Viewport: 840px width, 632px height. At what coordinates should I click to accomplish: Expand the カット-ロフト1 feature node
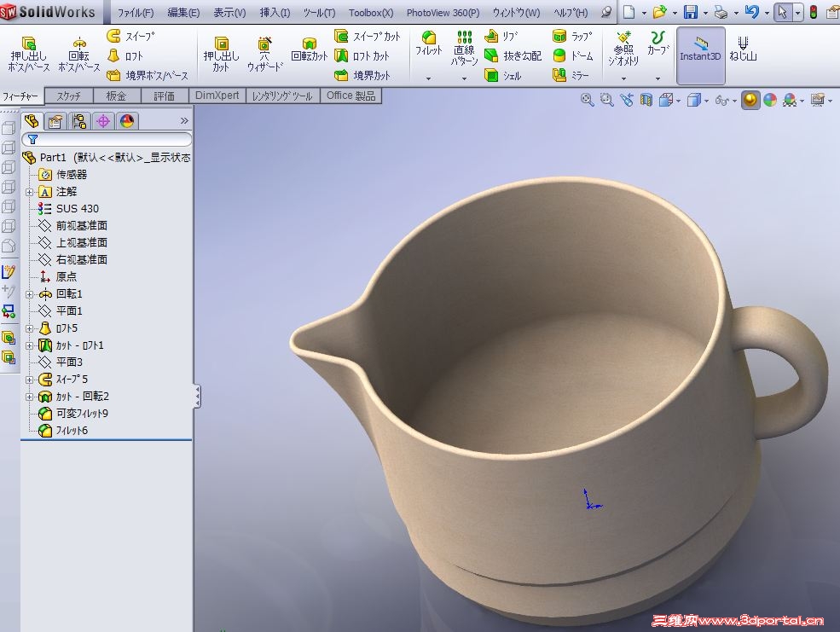(30, 345)
